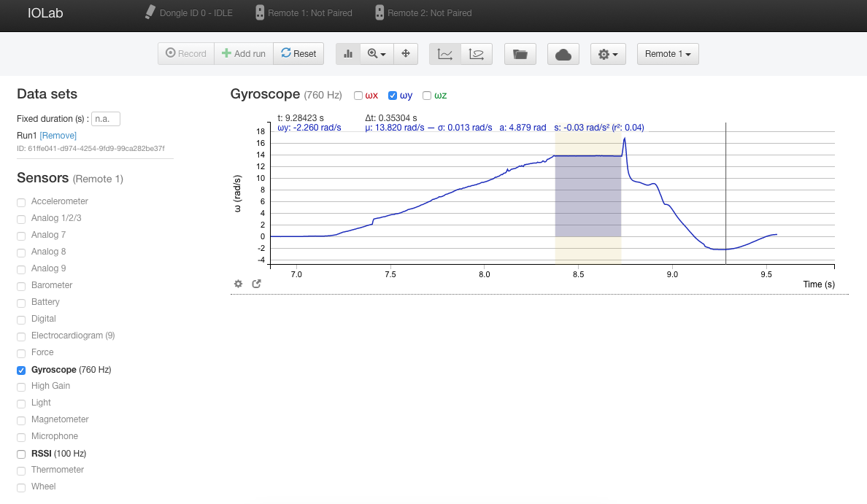The width and height of the screenshot is (867, 504).
Task: Click the chart export icon below graph
Action: point(257,284)
